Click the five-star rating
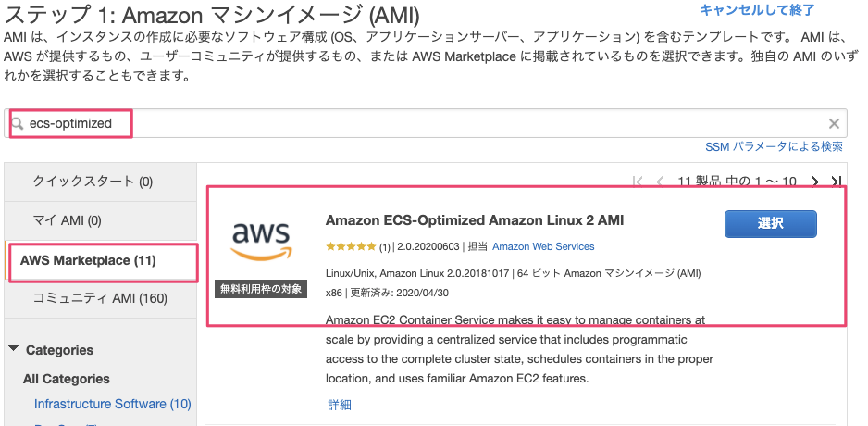 (351, 247)
